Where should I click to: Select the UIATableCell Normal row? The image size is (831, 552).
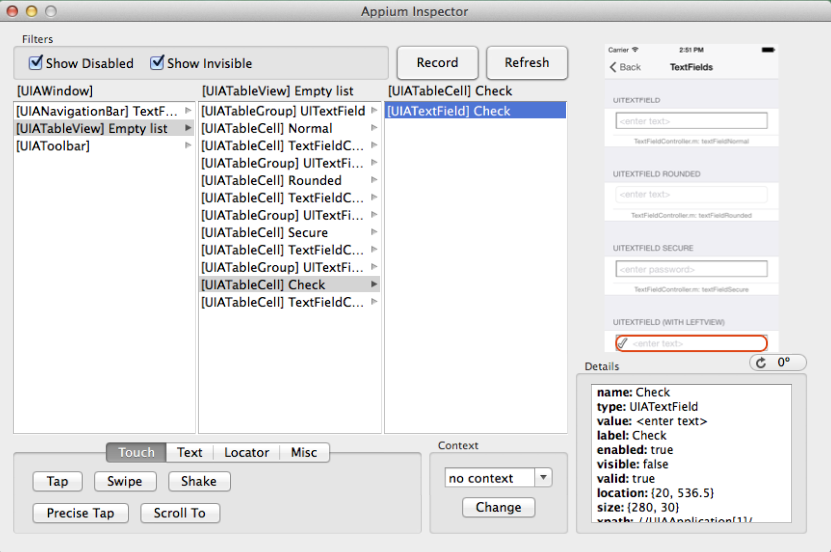tap(289, 129)
